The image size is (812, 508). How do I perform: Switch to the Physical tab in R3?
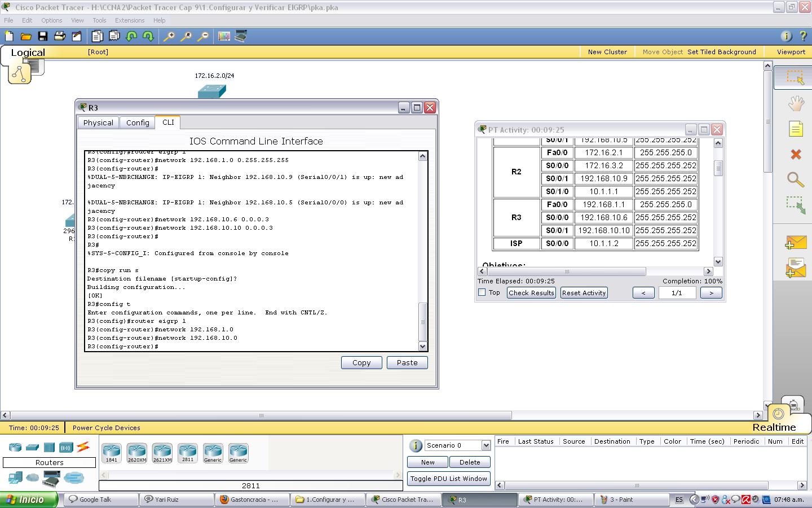click(98, 122)
